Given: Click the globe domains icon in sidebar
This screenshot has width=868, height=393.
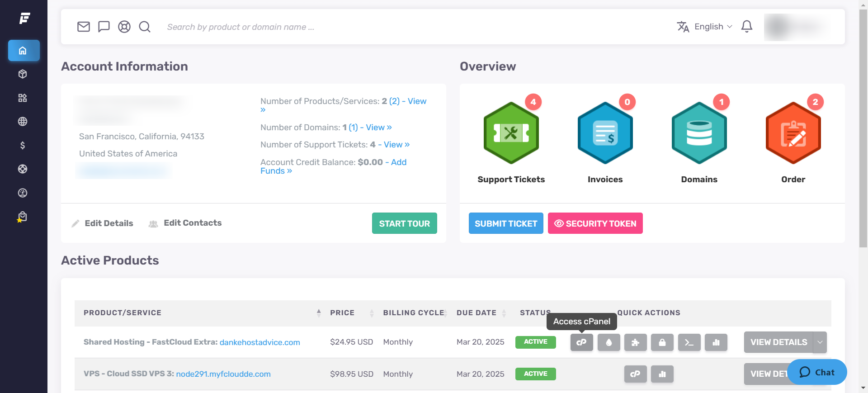Looking at the screenshot, I should pos(23,122).
